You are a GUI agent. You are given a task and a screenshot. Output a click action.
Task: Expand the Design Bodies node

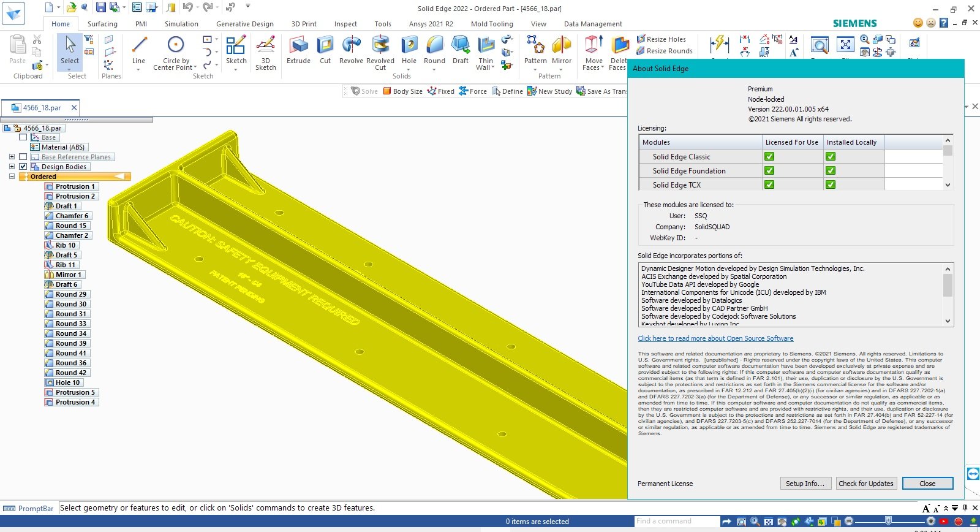12,167
